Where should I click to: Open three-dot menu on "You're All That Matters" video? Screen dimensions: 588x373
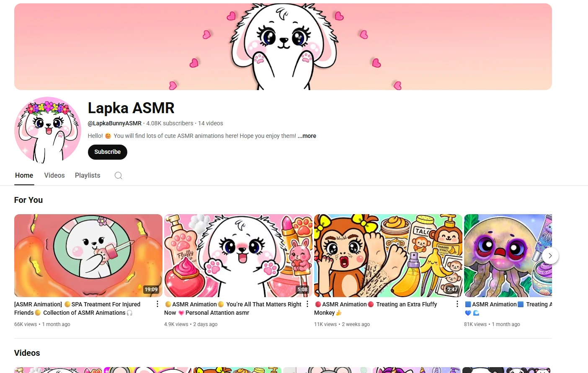307,303
